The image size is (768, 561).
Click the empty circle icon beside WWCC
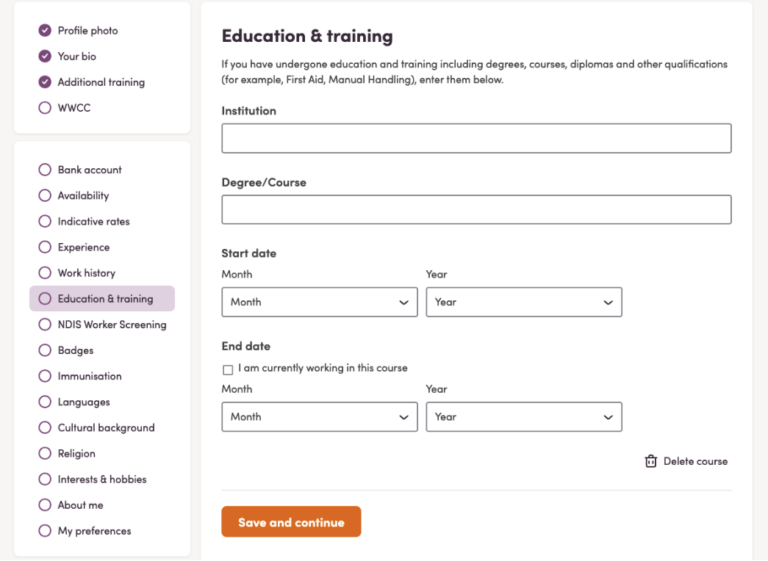(44, 108)
